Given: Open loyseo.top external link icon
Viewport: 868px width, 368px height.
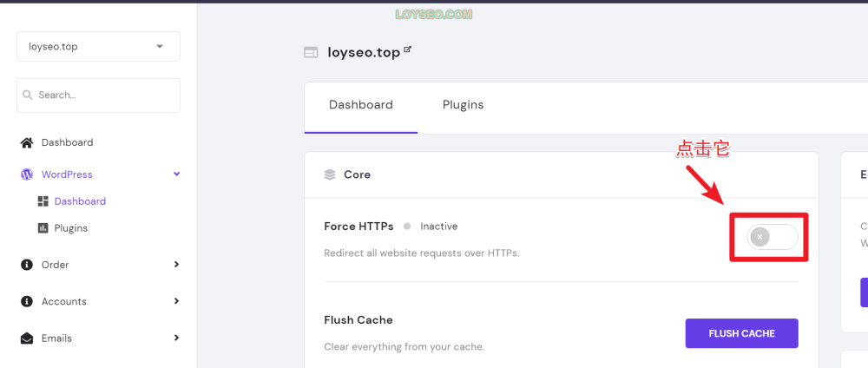Looking at the screenshot, I should click(x=408, y=49).
